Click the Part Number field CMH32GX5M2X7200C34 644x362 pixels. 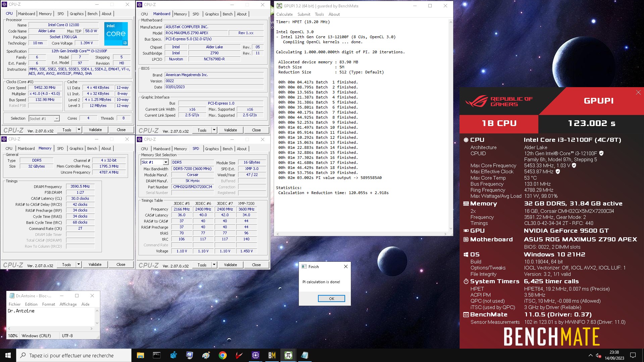[193, 187]
